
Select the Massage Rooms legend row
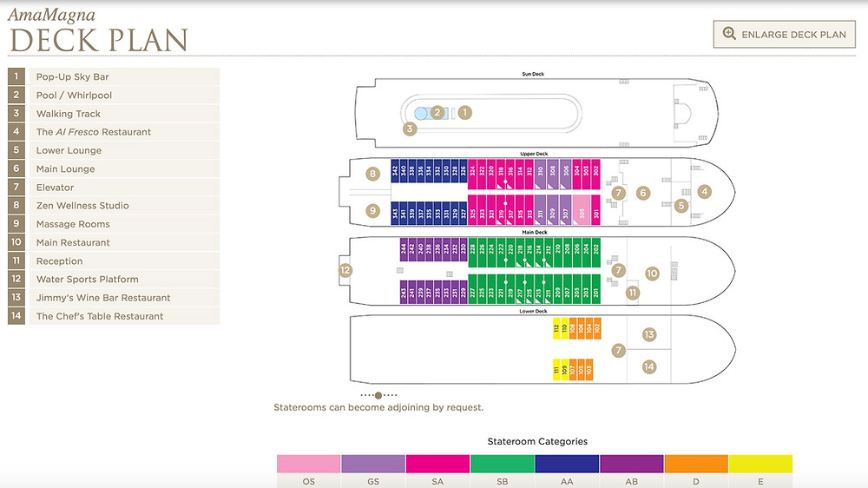coord(114,224)
